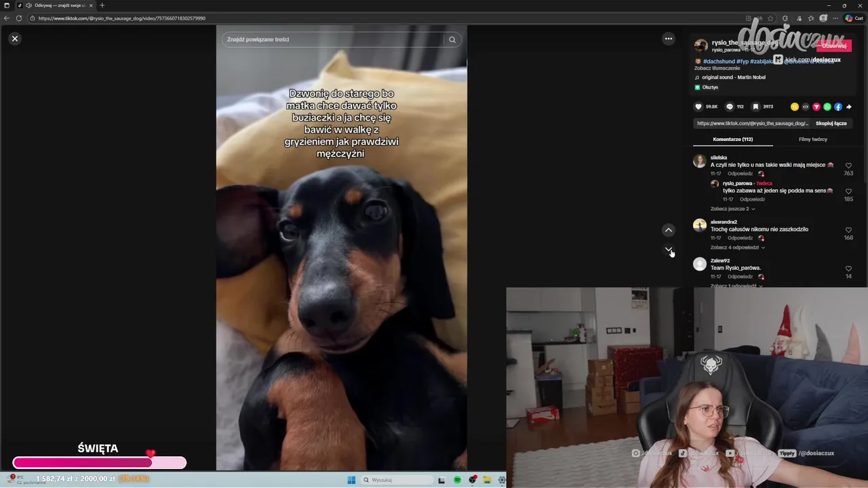Expand 'Zobacz jeszcze 2' replies
Image resolution: width=868 pixels, height=488 pixels.
[x=732, y=209]
